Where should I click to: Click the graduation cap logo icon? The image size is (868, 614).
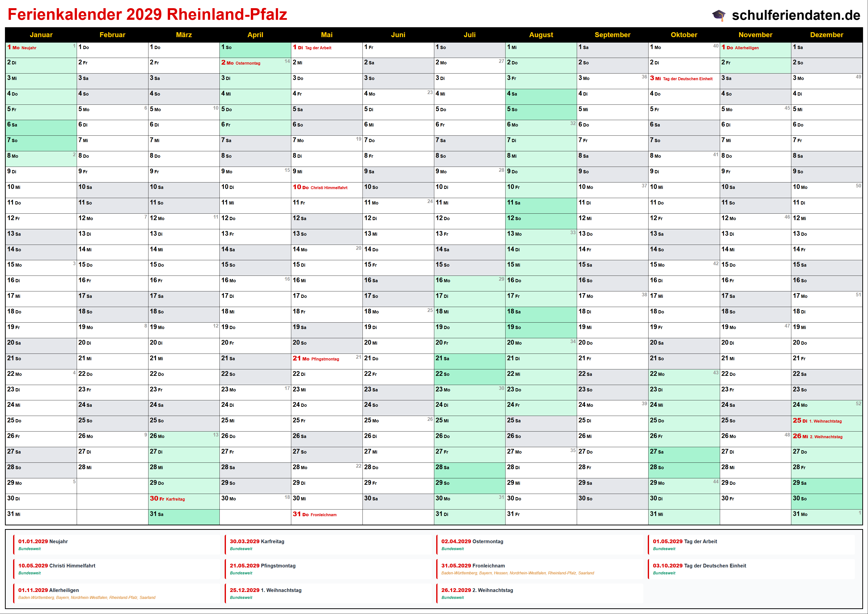[x=719, y=15]
